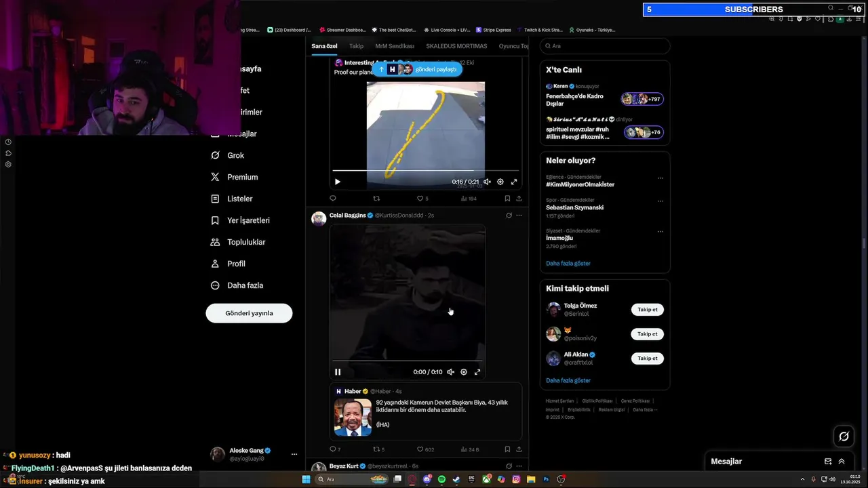Open more options on Celal Baggins post
The height and width of the screenshot is (488, 868).
(519, 216)
